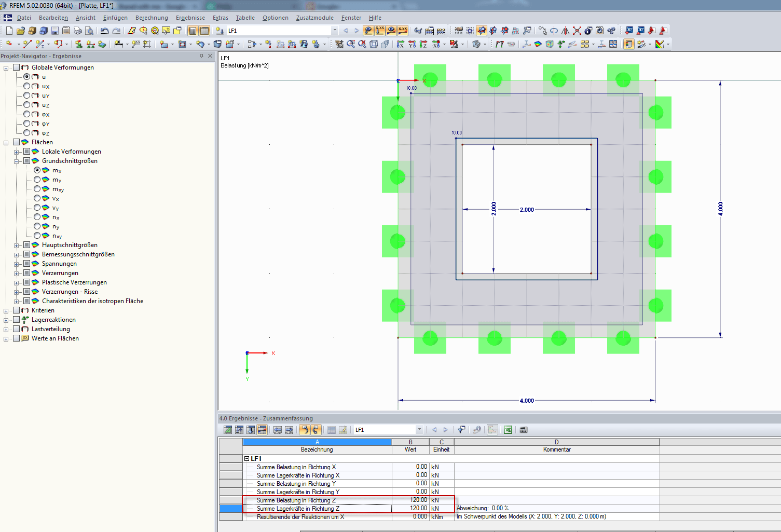Select the nxy radio button
781x532 pixels.
(37, 235)
